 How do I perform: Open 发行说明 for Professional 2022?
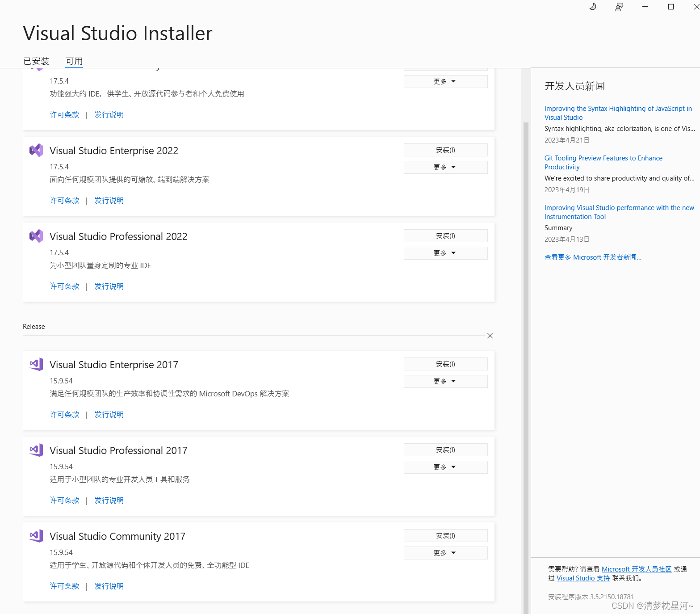[109, 286]
